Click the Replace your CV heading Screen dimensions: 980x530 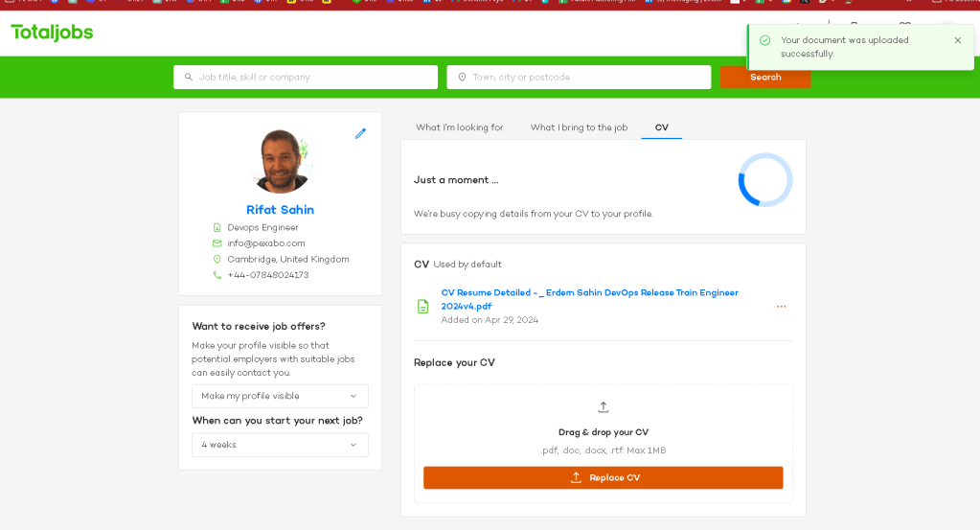tap(454, 362)
